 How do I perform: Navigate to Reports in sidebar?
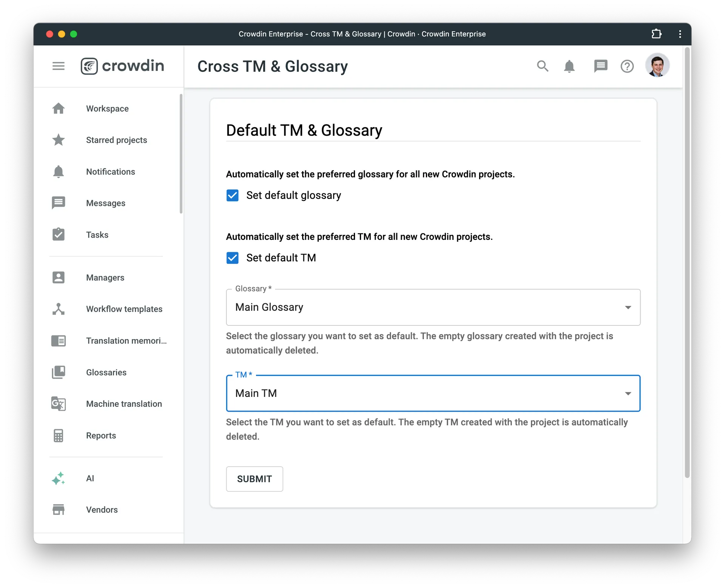pos(100,435)
